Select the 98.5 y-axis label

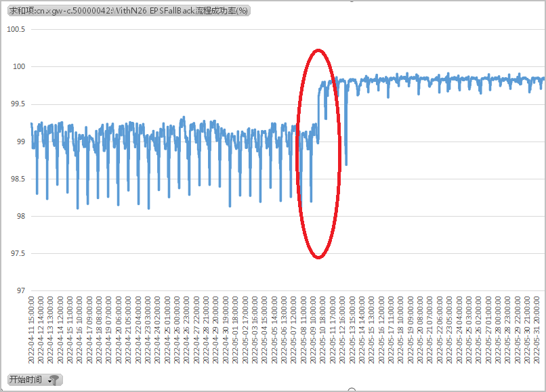pyautogui.click(x=18, y=179)
